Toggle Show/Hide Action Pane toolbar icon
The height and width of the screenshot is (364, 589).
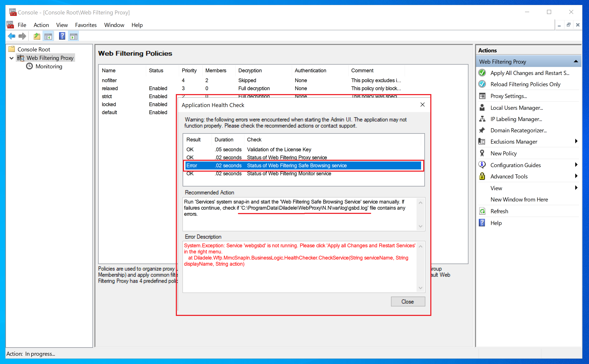(x=74, y=36)
